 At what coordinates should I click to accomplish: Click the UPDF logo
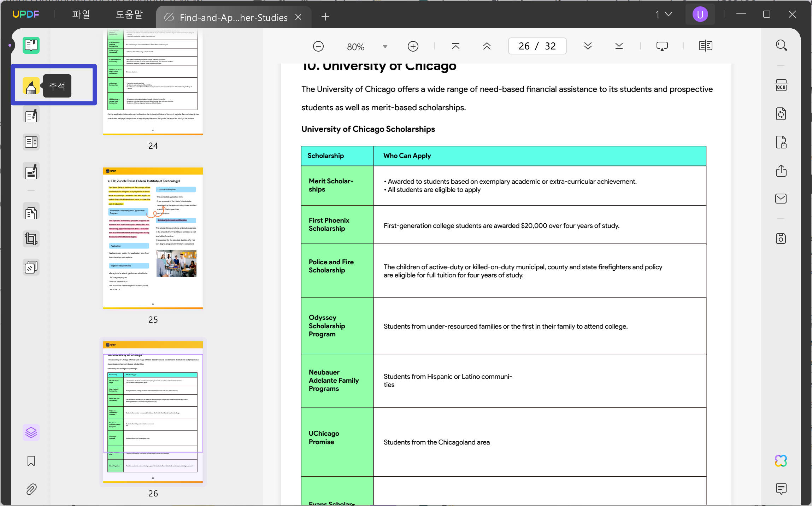click(x=25, y=14)
